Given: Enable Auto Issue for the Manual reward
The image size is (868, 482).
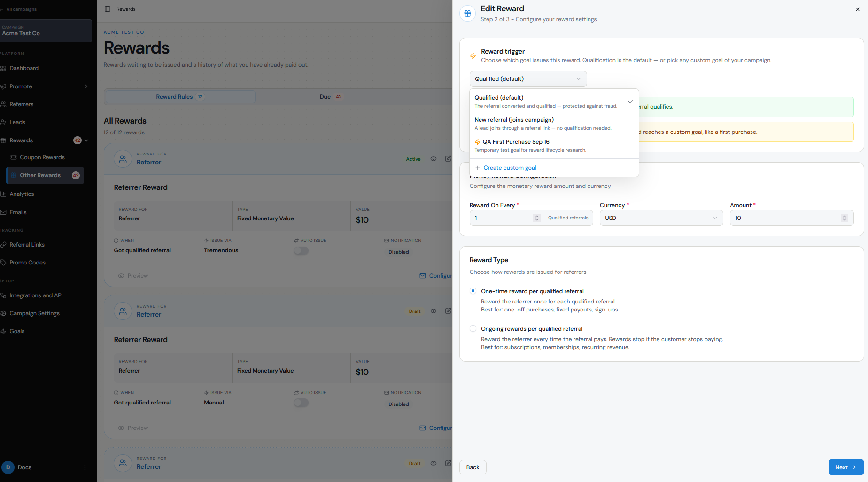Looking at the screenshot, I should coord(301,403).
